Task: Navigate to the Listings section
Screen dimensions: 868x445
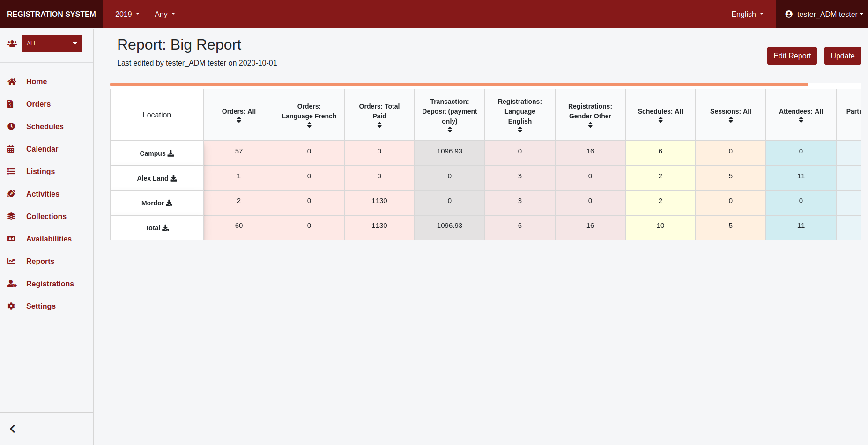Action: click(x=40, y=171)
